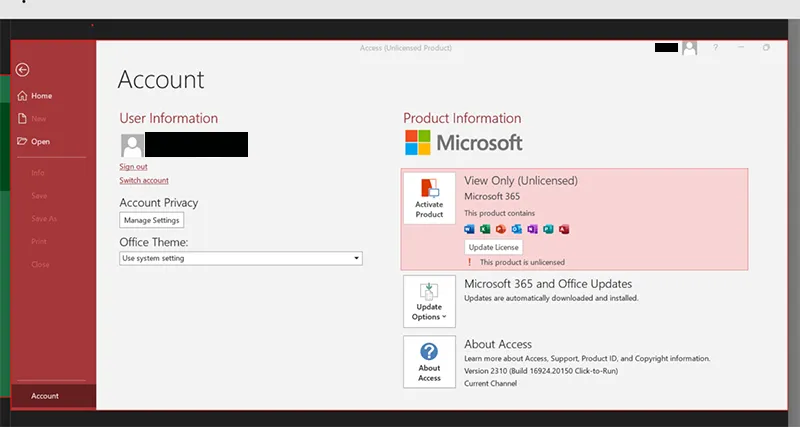Click the Outlook app icon
Screen dimensions: 800x427
pos(517,229)
